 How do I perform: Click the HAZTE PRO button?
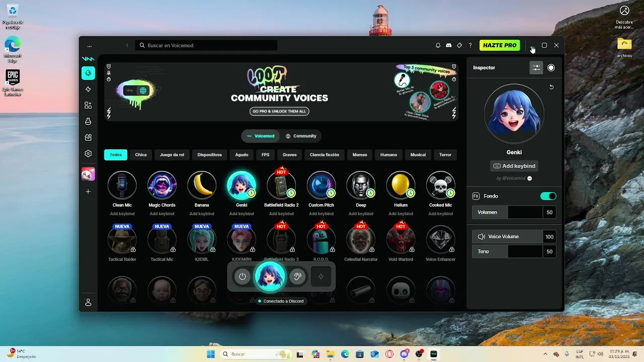[x=500, y=45]
